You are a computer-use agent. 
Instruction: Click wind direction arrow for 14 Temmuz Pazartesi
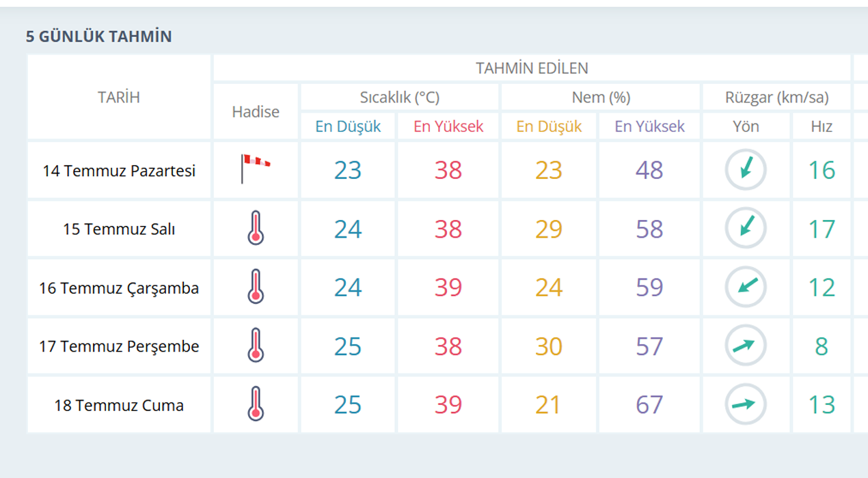point(746,169)
